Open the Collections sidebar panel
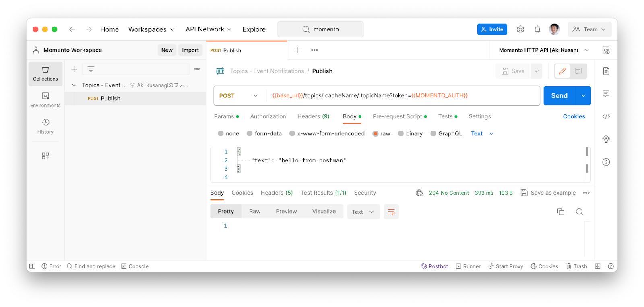Screen dimensions: 644x307 45,74
